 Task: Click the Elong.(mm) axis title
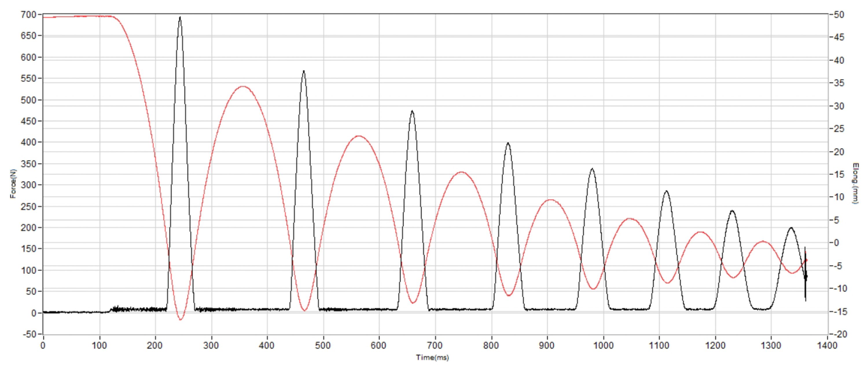pos(855,183)
